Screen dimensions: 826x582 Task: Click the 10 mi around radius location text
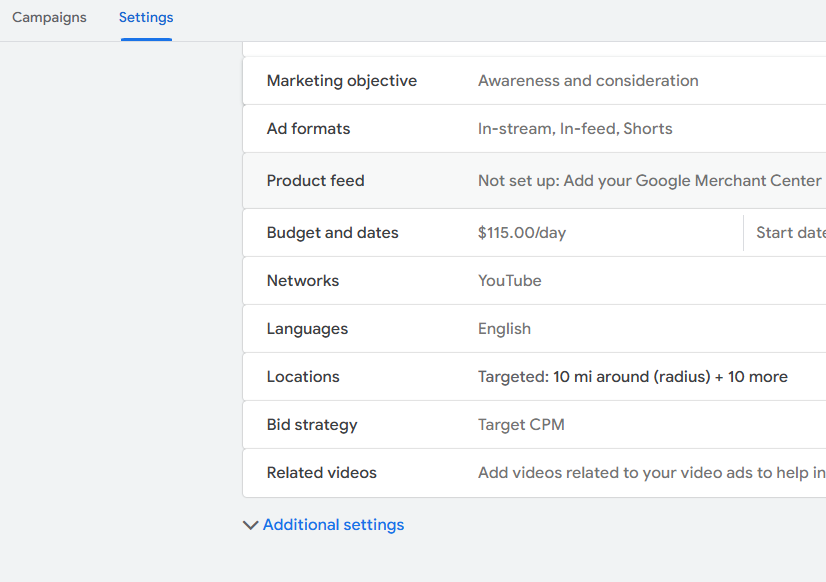point(632,377)
